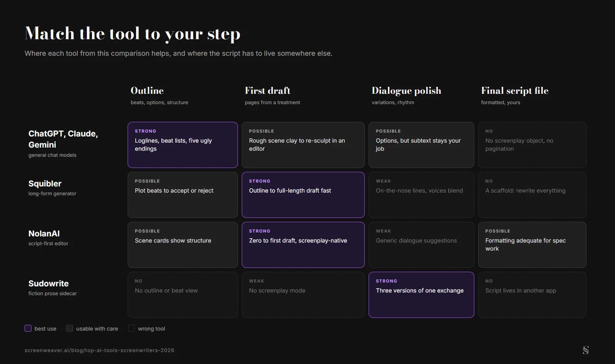Image resolution: width=615 pixels, height=364 pixels.
Task: Select the Three versions of one exchange card
Action: pyautogui.click(x=421, y=295)
